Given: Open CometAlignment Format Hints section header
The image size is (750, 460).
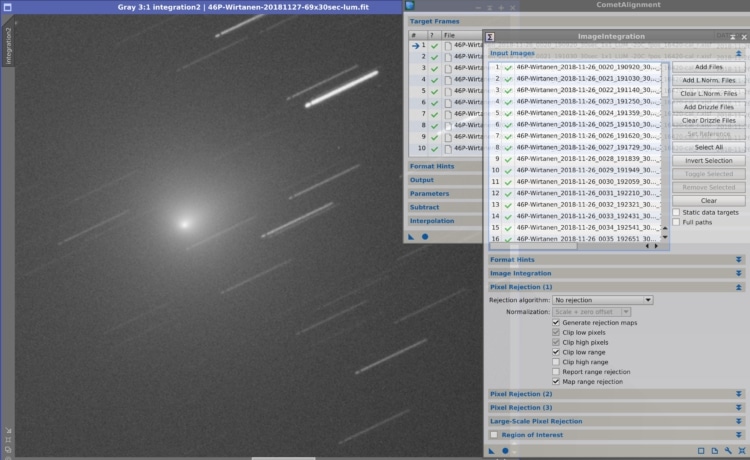Looking at the screenshot, I should pyautogui.click(x=432, y=166).
